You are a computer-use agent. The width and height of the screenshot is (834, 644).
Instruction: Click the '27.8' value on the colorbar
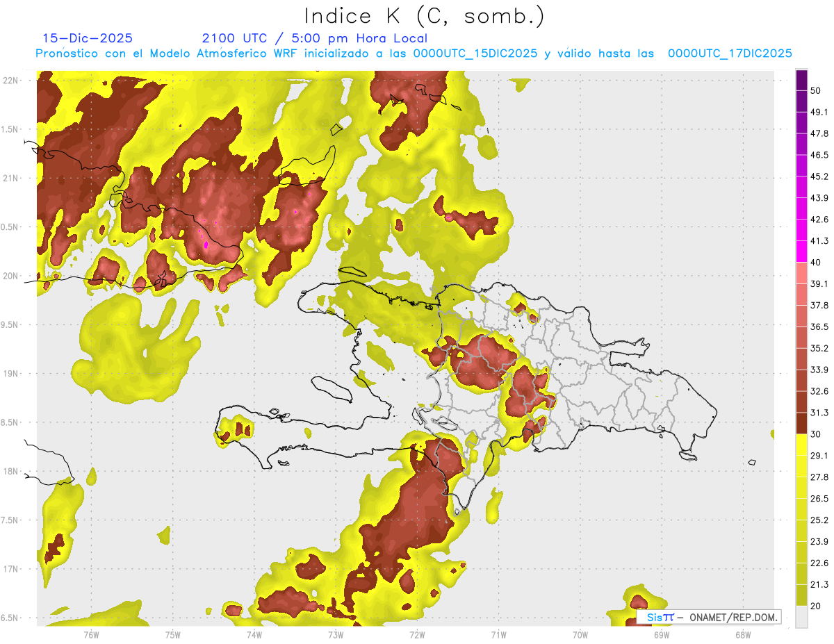(820, 477)
